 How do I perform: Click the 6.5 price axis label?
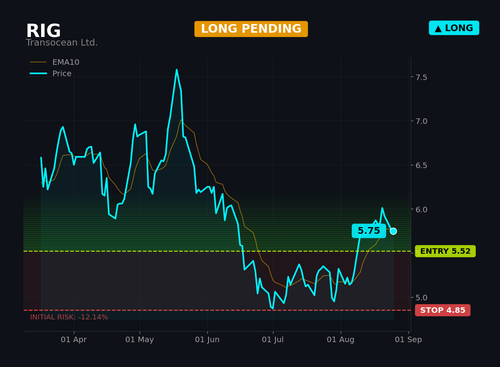tap(421, 165)
